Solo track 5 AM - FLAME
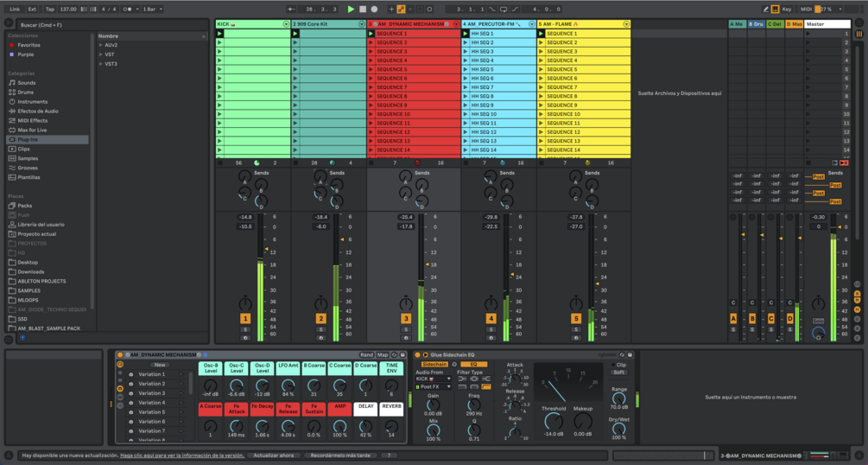This screenshot has height=465, width=868. (x=576, y=329)
